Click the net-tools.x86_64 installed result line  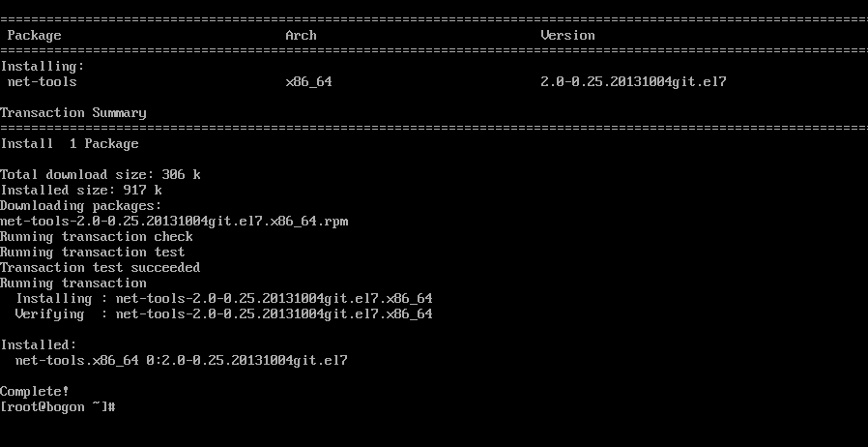tap(181, 361)
